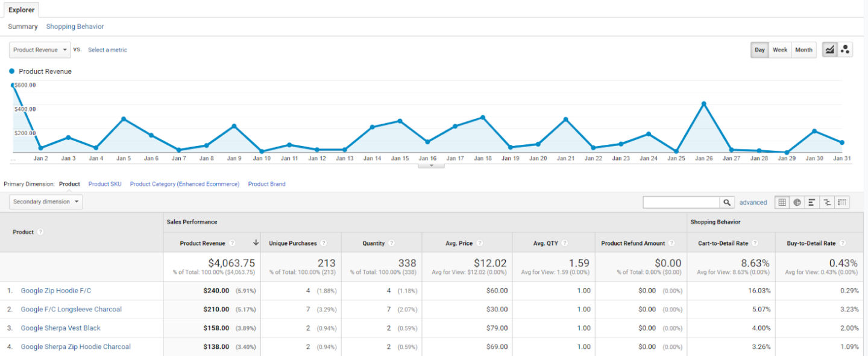
Task: Open the Explorer tab
Action: (21, 10)
